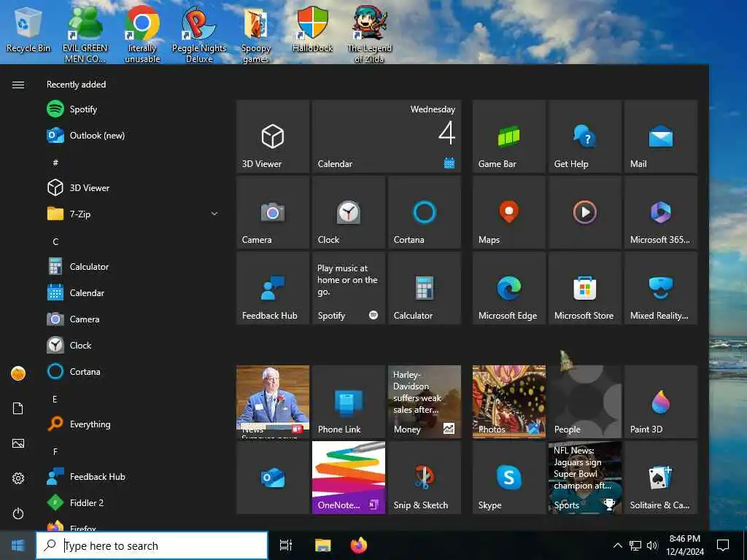Open the Get Help tile

point(585,136)
